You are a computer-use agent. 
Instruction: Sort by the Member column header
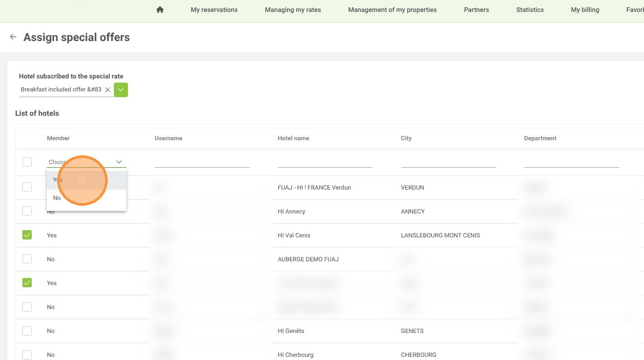[x=58, y=138]
